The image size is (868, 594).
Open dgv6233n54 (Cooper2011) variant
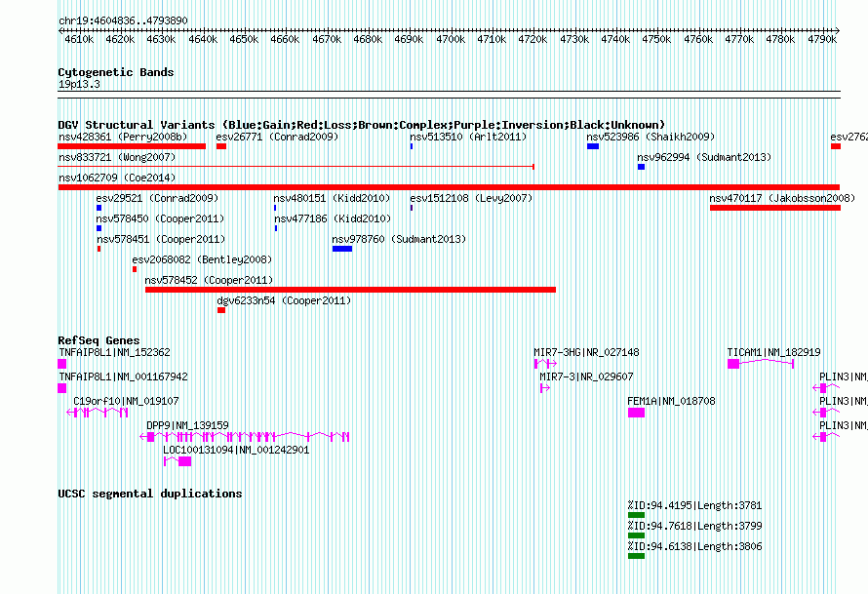pyautogui.click(x=284, y=300)
